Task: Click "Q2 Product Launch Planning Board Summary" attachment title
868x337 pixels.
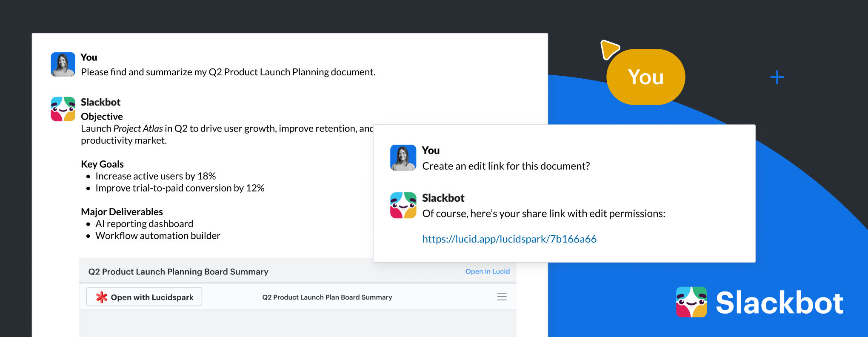Action: point(178,272)
